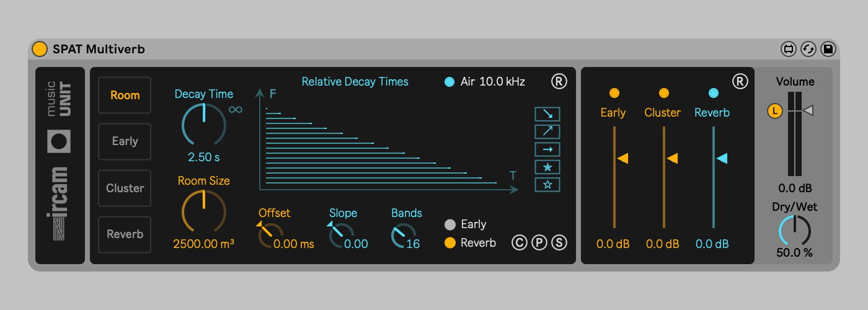The height and width of the screenshot is (310, 868).
Task: Toggle the Reverb level enable dot
Action: pyautogui.click(x=713, y=93)
